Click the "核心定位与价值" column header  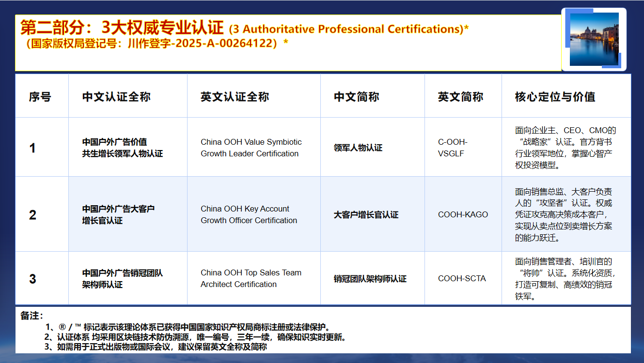(x=555, y=97)
